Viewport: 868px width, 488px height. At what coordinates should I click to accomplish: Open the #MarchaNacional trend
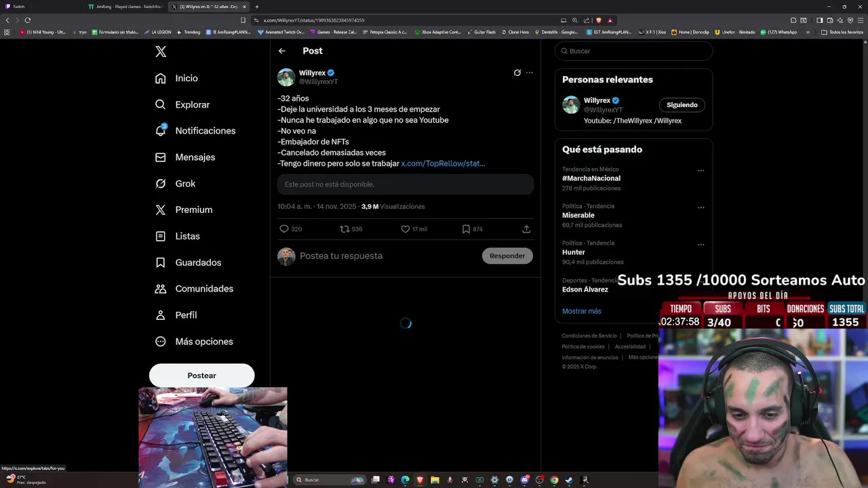pos(591,178)
